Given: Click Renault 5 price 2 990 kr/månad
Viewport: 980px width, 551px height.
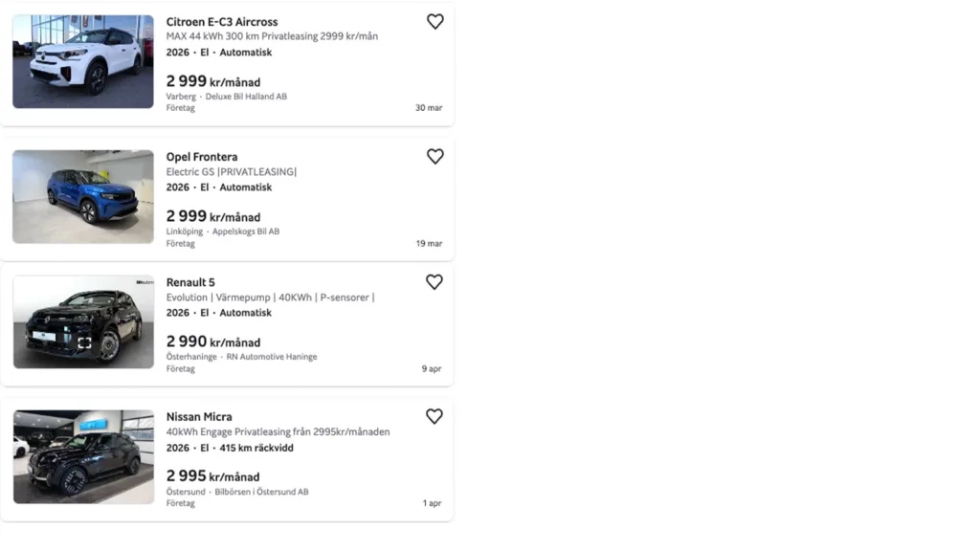Looking at the screenshot, I should coord(213,342).
